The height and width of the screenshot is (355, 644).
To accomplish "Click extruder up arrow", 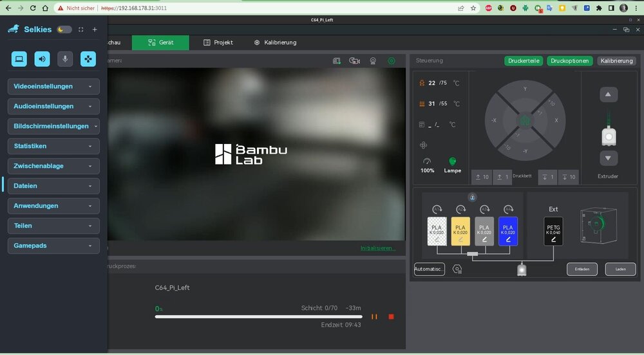I will [x=609, y=95].
